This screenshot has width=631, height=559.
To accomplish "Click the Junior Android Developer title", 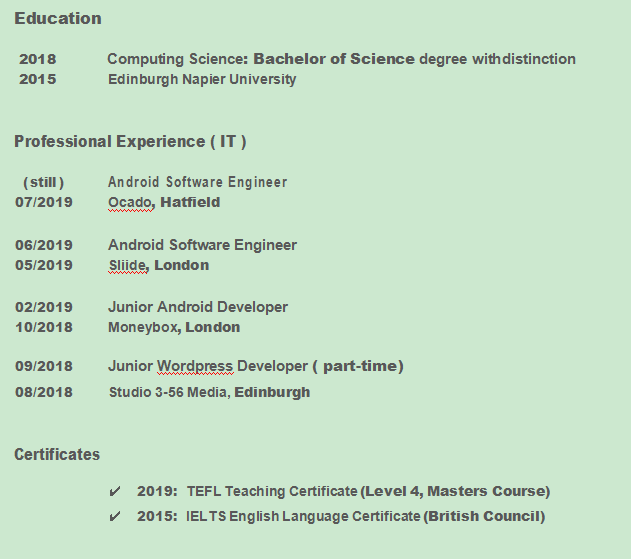I will coord(198,308).
